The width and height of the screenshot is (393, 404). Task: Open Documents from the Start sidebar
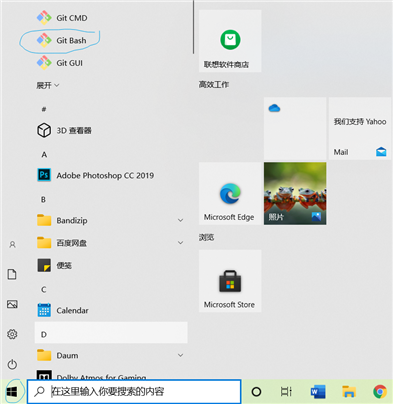click(12, 274)
